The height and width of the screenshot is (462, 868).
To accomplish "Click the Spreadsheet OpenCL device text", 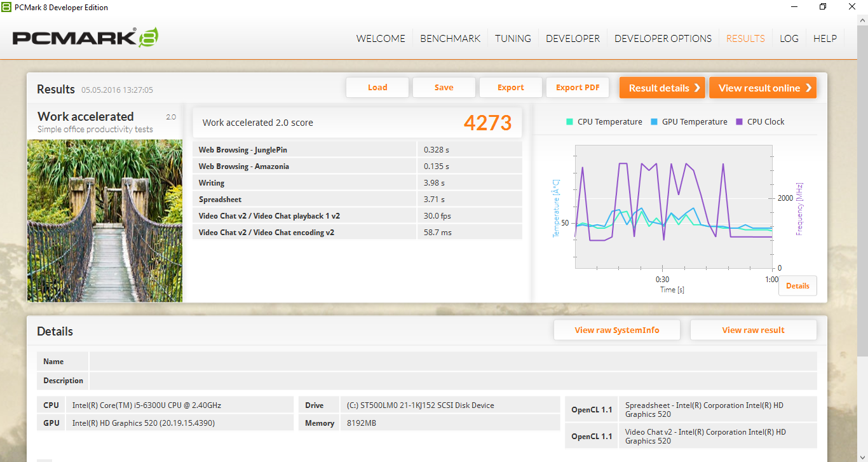I will coord(704,410).
